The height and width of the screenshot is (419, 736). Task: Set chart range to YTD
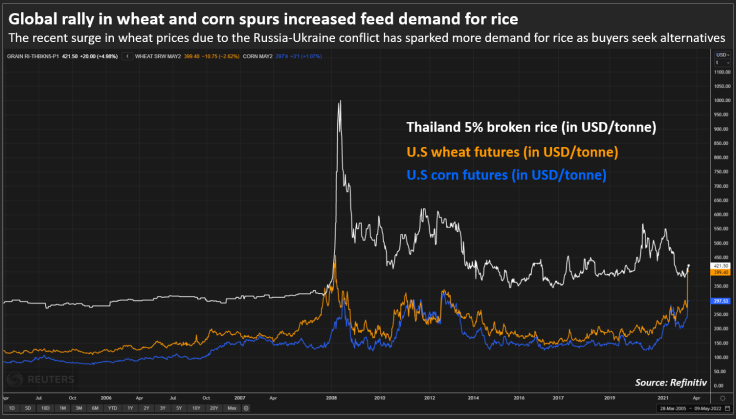[x=112, y=408]
